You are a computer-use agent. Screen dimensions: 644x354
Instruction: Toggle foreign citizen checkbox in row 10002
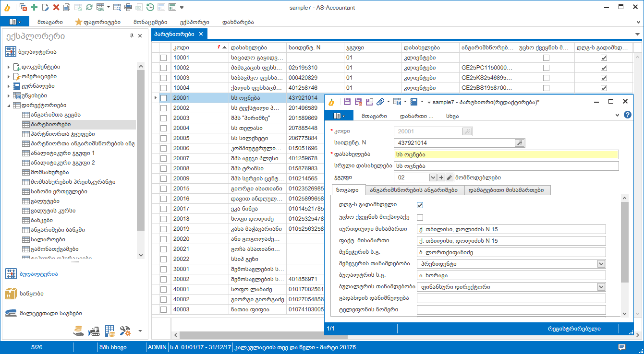[x=546, y=68]
